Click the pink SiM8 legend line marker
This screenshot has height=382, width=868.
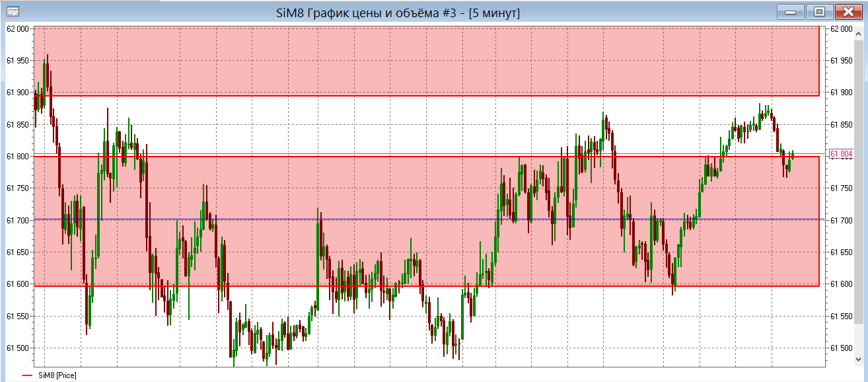[27, 375]
